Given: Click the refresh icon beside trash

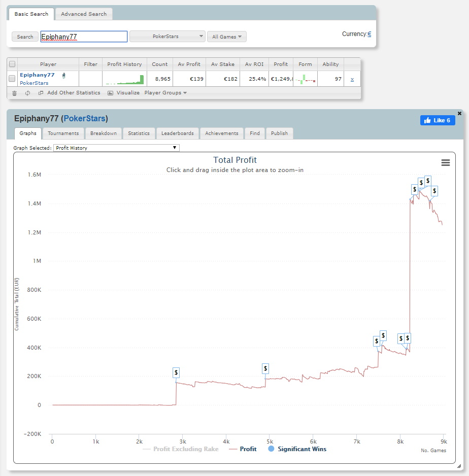Looking at the screenshot, I should [x=27, y=93].
